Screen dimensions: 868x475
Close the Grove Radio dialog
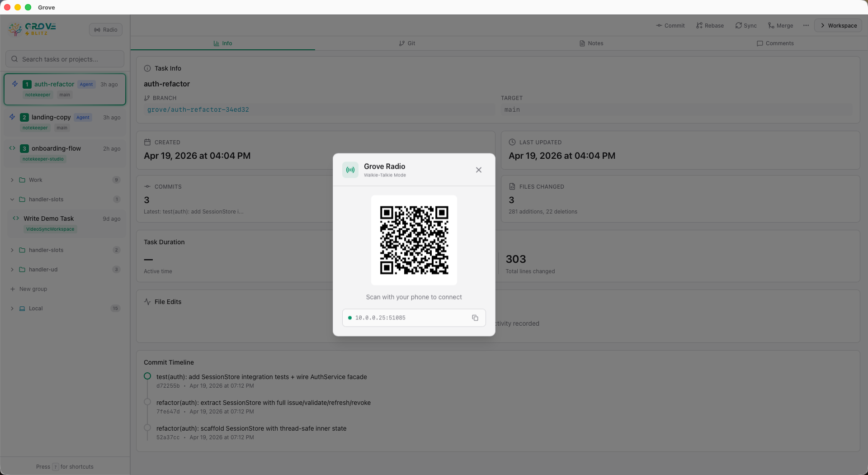pyautogui.click(x=479, y=170)
